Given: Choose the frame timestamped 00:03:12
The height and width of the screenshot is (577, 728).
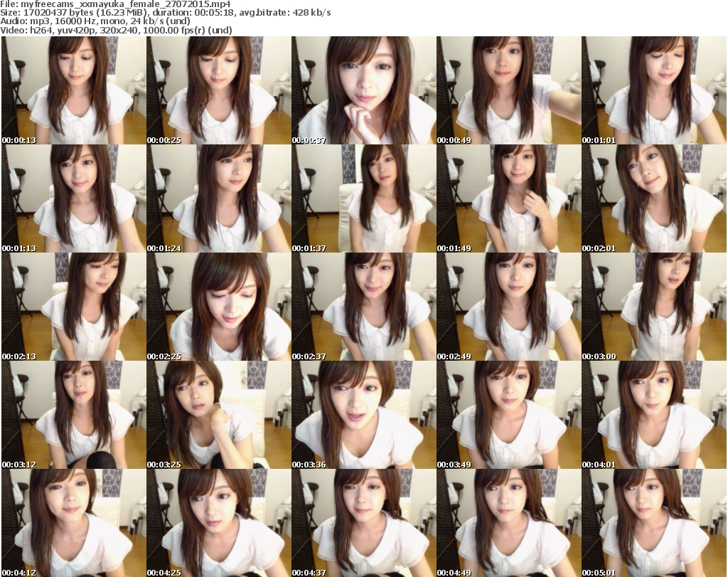Looking at the screenshot, I should point(73,415).
